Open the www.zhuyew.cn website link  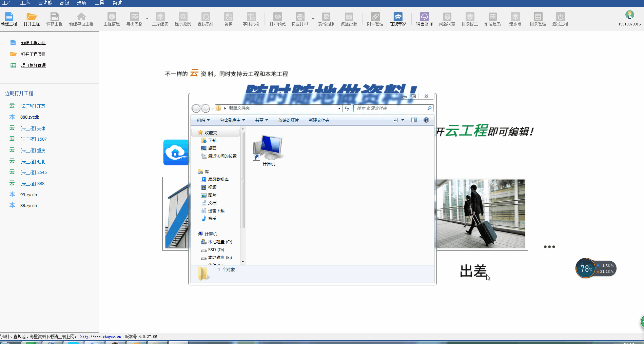click(x=100, y=337)
